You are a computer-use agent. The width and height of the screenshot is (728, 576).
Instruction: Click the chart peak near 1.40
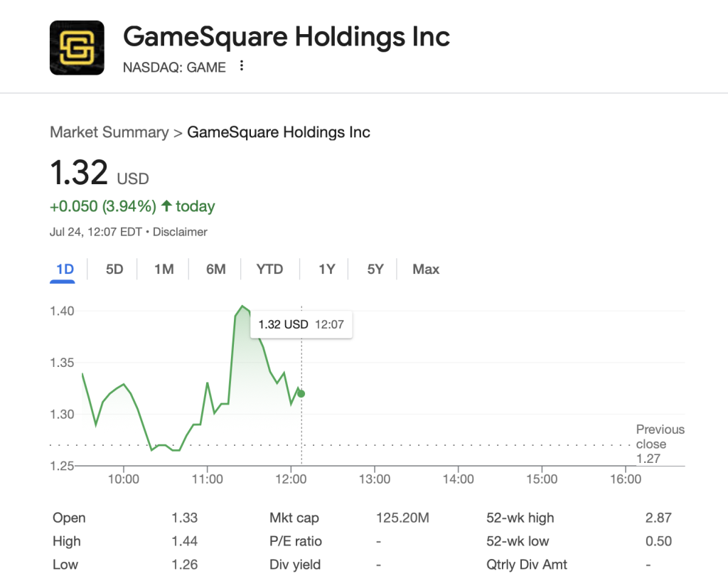[242, 306]
